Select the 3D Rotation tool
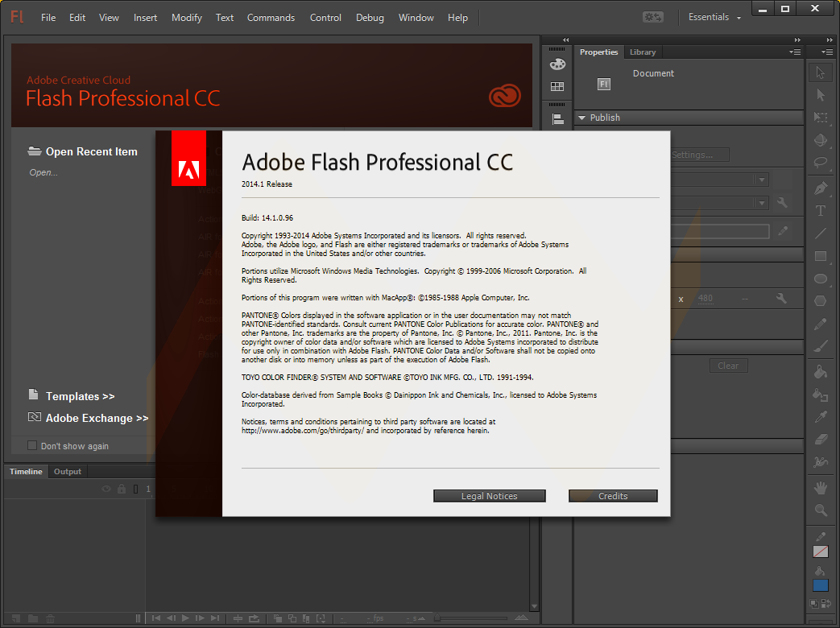Viewport: 840px width, 628px height. [x=820, y=140]
